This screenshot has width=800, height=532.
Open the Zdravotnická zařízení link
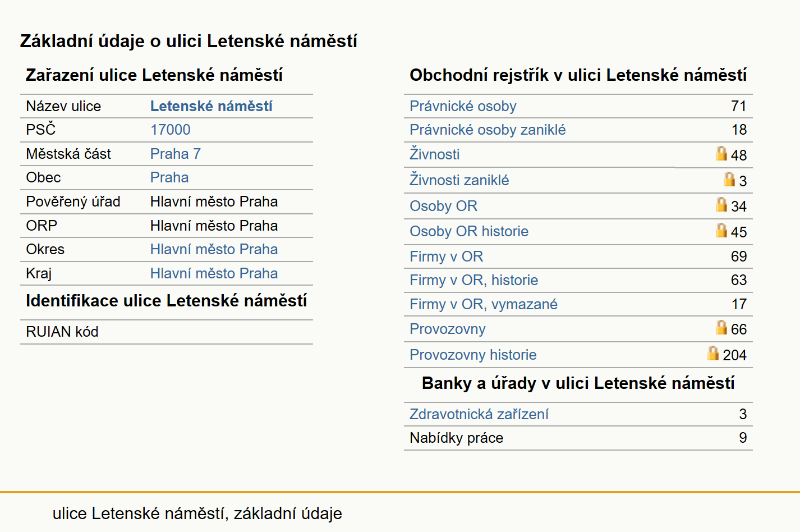point(479,414)
